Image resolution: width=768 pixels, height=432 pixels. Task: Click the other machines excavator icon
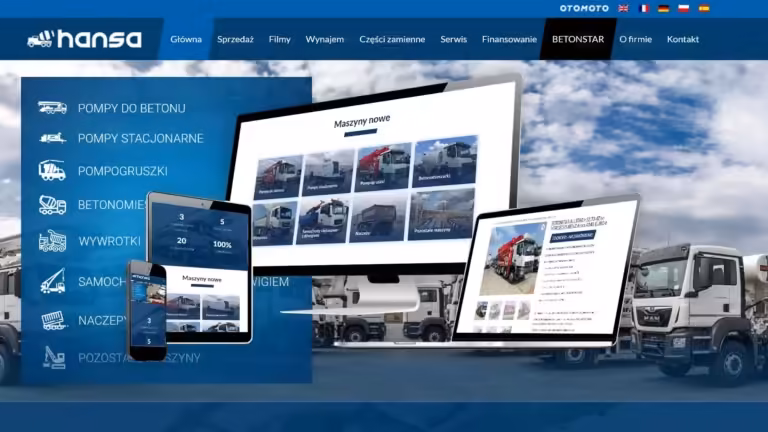(x=54, y=358)
